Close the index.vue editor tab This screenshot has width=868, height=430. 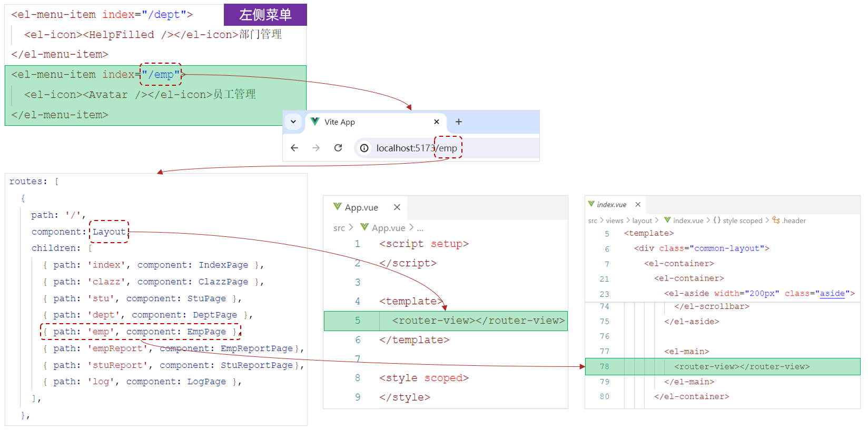(x=638, y=205)
